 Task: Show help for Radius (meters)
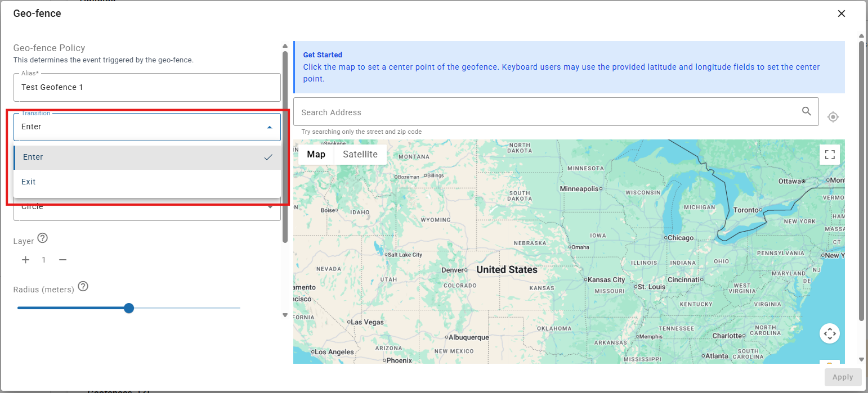point(83,286)
